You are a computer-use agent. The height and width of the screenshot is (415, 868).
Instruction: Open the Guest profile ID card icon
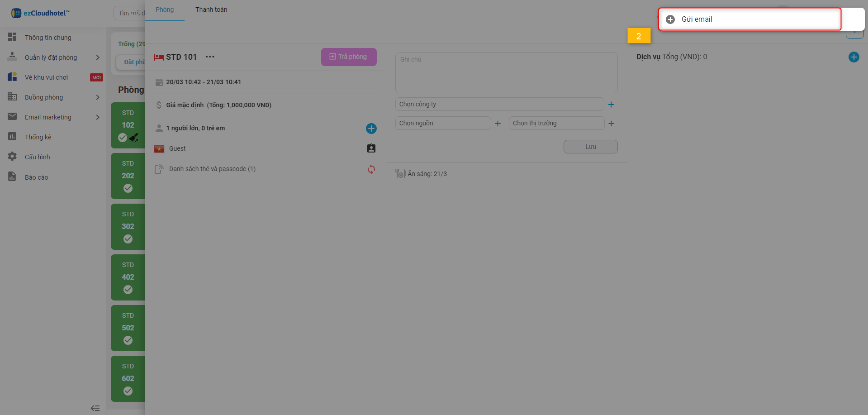pyautogui.click(x=371, y=148)
